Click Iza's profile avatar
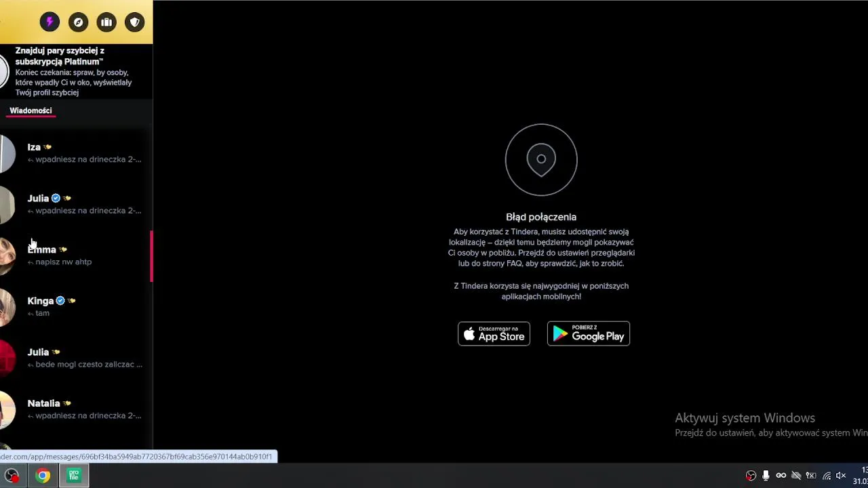The image size is (868, 488). click(x=7, y=153)
